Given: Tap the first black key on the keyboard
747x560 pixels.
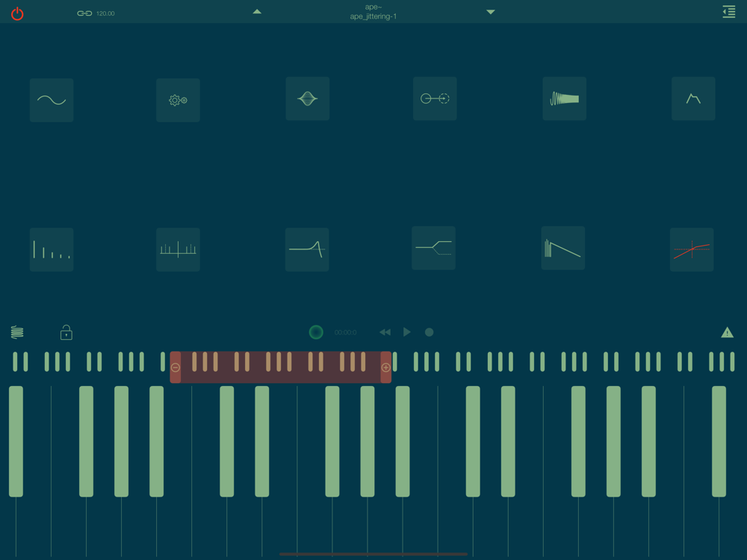Looking at the screenshot, I should 16,441.
